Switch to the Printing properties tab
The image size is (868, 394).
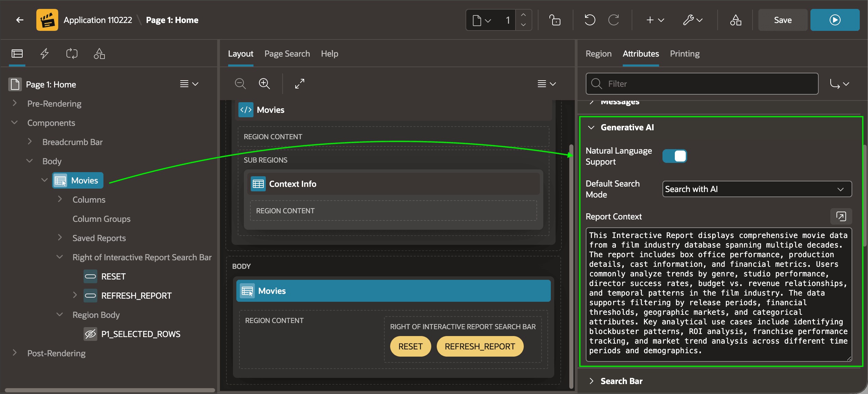(685, 54)
